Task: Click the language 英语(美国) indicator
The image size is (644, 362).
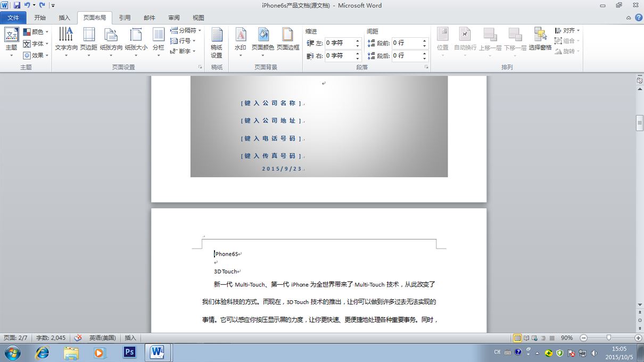Action: 103,338
